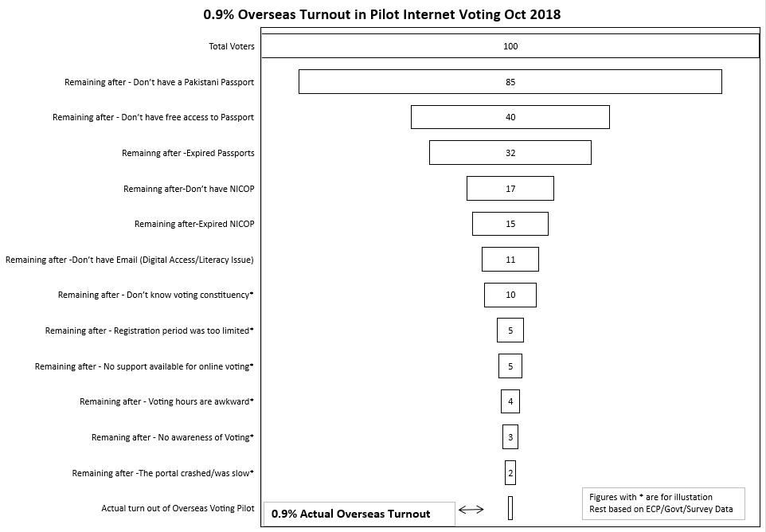766x532 pixels.
Task: Click the '0.9% Actual Overseas Turnout' callout box
Action: 359,514
